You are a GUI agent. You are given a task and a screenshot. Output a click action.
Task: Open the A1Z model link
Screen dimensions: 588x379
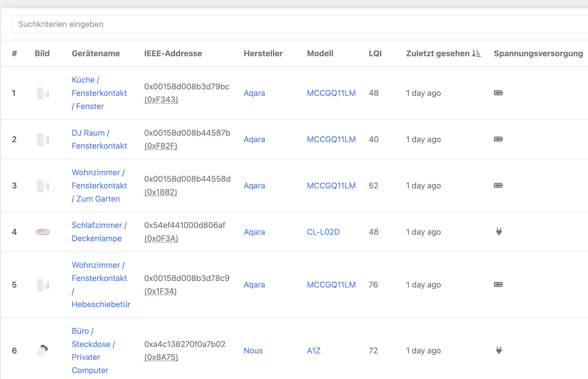point(314,350)
